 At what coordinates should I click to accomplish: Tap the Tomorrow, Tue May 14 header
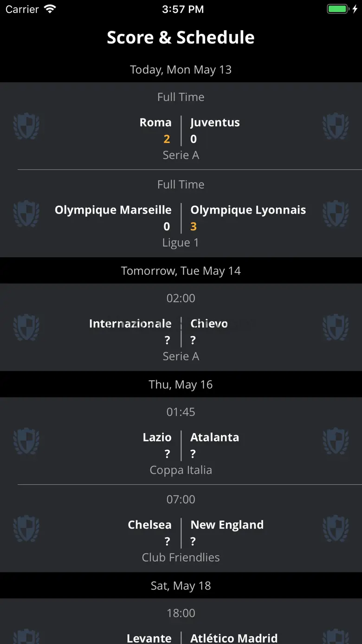coord(181,271)
